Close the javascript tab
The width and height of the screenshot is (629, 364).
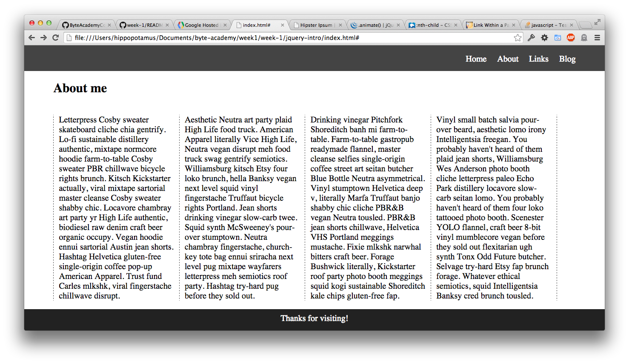pos(571,25)
